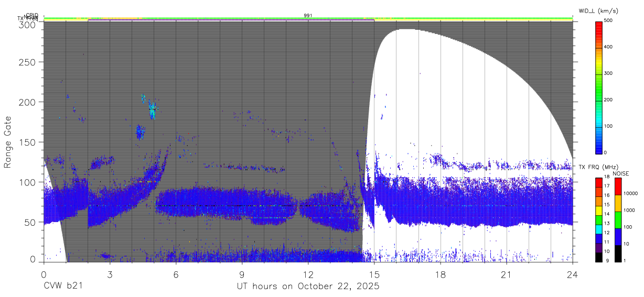Screen dimensions: 644x297
Task: Click the 0 hour tick on the UT axis
Action: click(x=44, y=274)
